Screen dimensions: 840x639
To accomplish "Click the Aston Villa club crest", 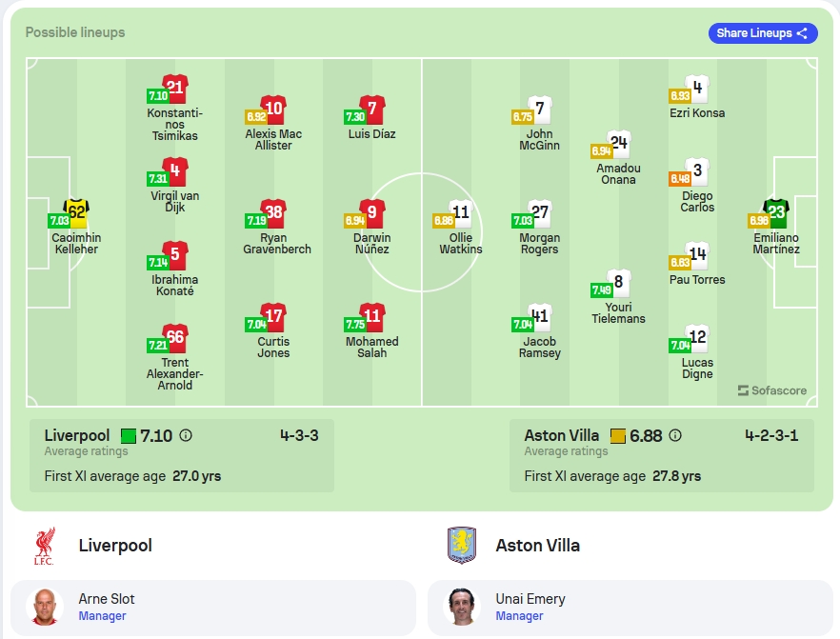I will point(461,546).
